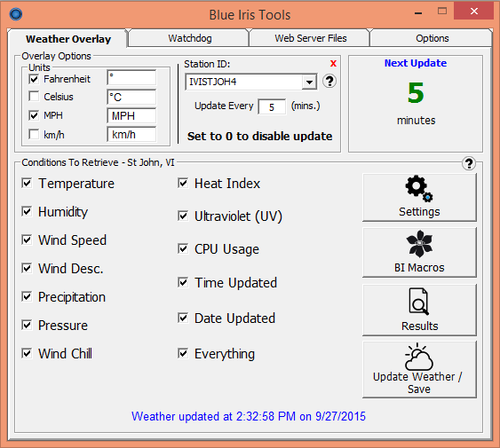The height and width of the screenshot is (448, 500).
Task: Click the Conditions To Retrieve help icon
Action: point(469,163)
